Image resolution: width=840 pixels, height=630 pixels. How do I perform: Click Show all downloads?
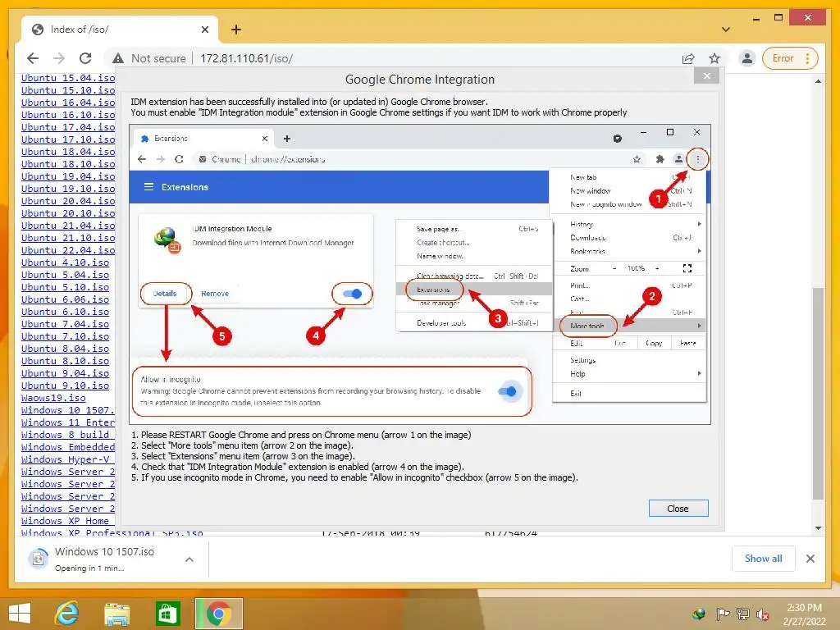(x=763, y=559)
